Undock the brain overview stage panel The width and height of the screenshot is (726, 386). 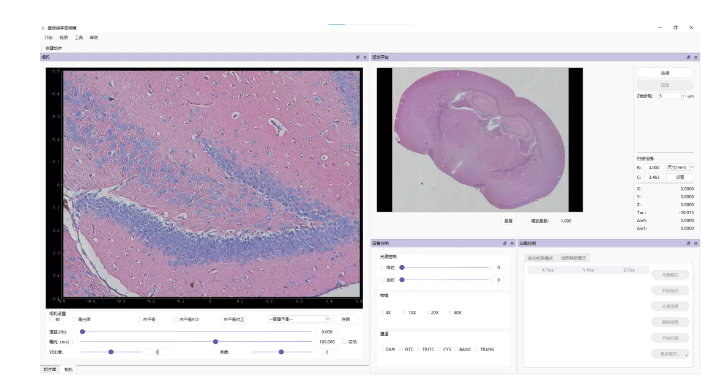tap(688, 57)
